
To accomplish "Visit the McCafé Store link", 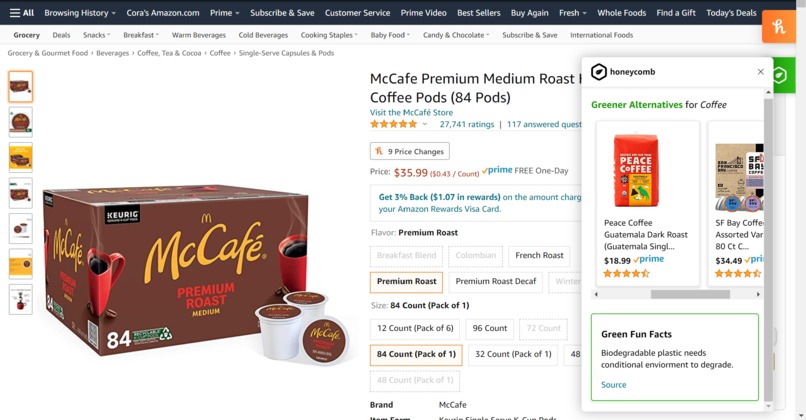I will [411, 113].
